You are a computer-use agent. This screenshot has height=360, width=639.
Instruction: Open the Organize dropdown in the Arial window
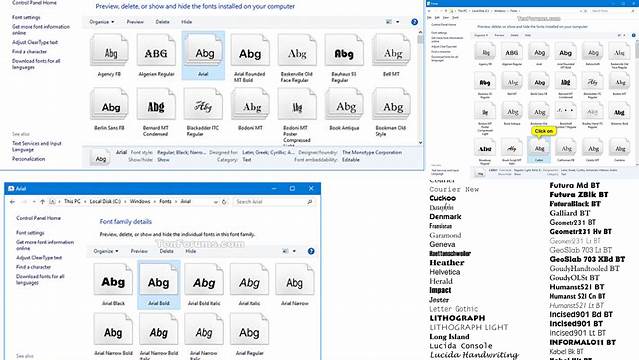[106, 251]
